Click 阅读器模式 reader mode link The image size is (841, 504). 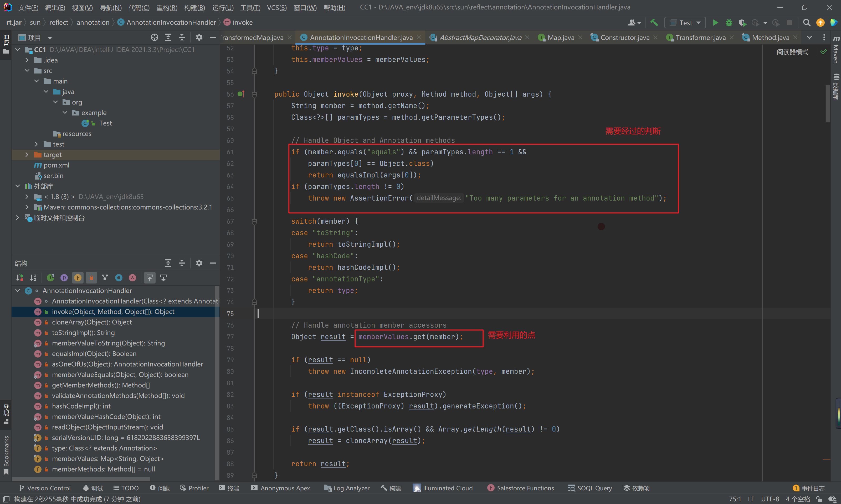792,52
